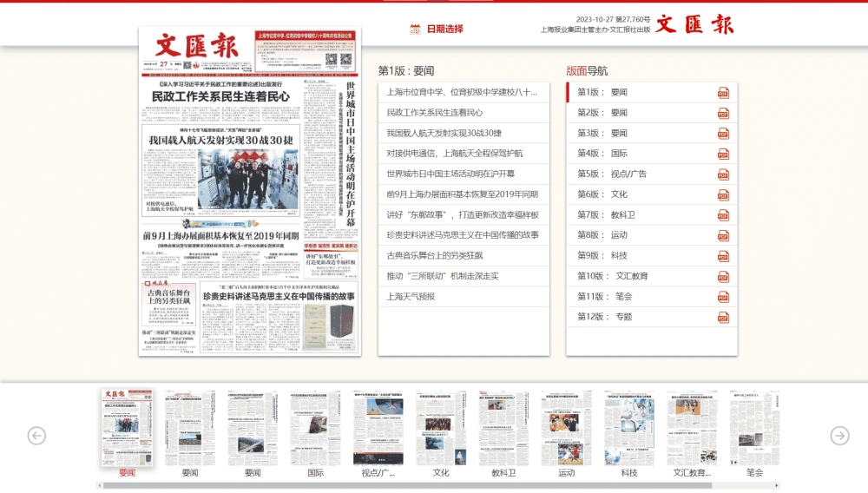Click 珍贵史料 headline on front page image
This screenshot has width=868, height=493.
[x=279, y=297]
